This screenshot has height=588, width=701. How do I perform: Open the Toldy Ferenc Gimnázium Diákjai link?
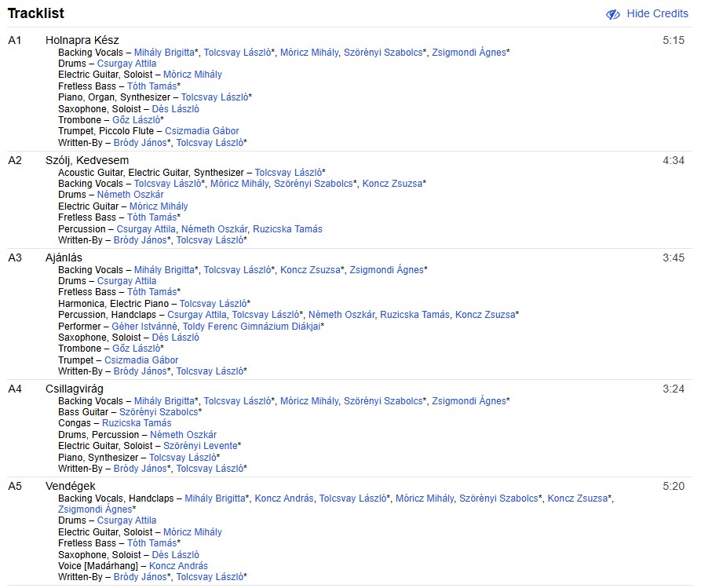[x=251, y=326]
